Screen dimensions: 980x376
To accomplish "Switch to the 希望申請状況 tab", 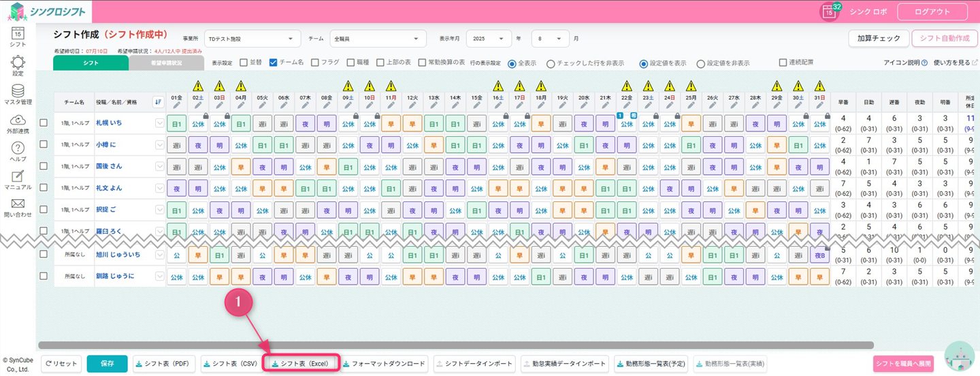I will (x=166, y=63).
